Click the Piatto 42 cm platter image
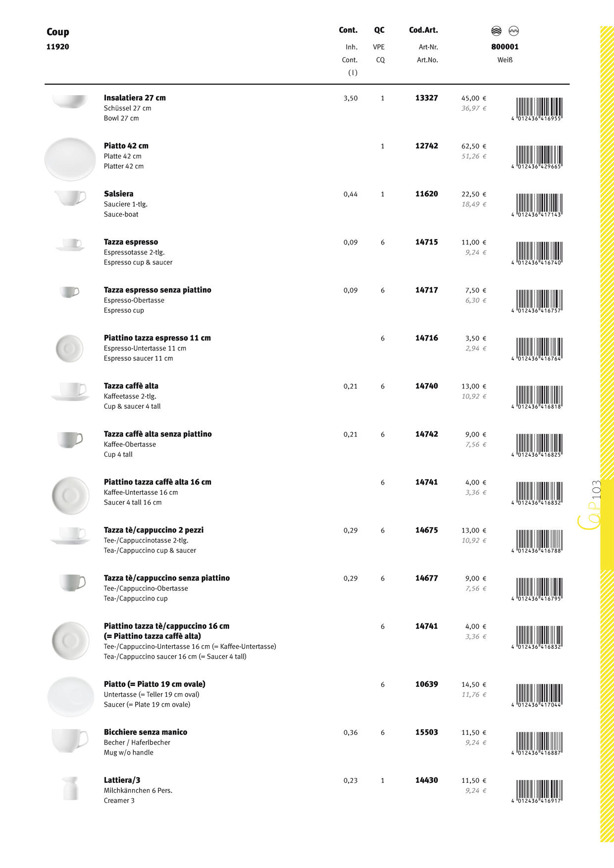 tap(70, 159)
